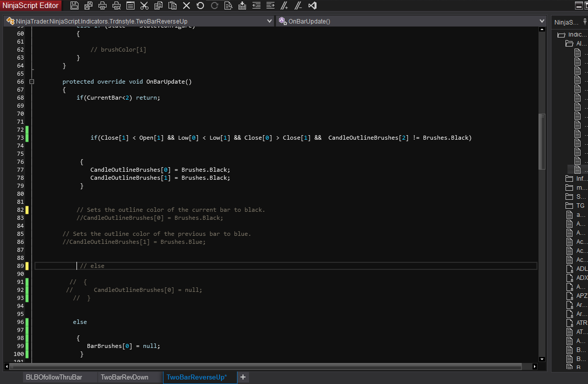Switch to the TwoBarRevDown tab
588x384 pixels.
pyautogui.click(x=124, y=377)
